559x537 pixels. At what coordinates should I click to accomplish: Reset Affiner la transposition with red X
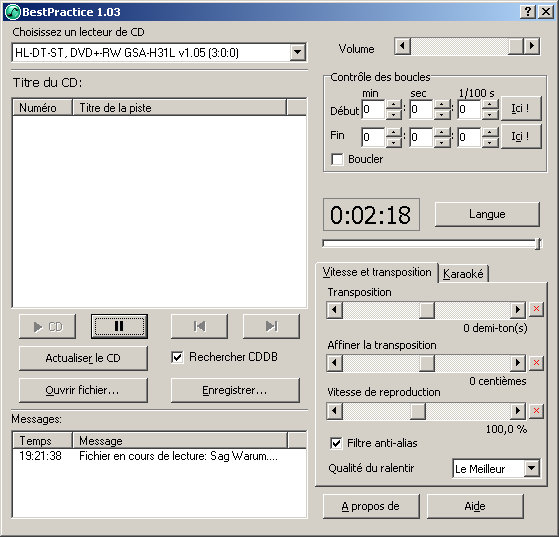[x=536, y=363]
